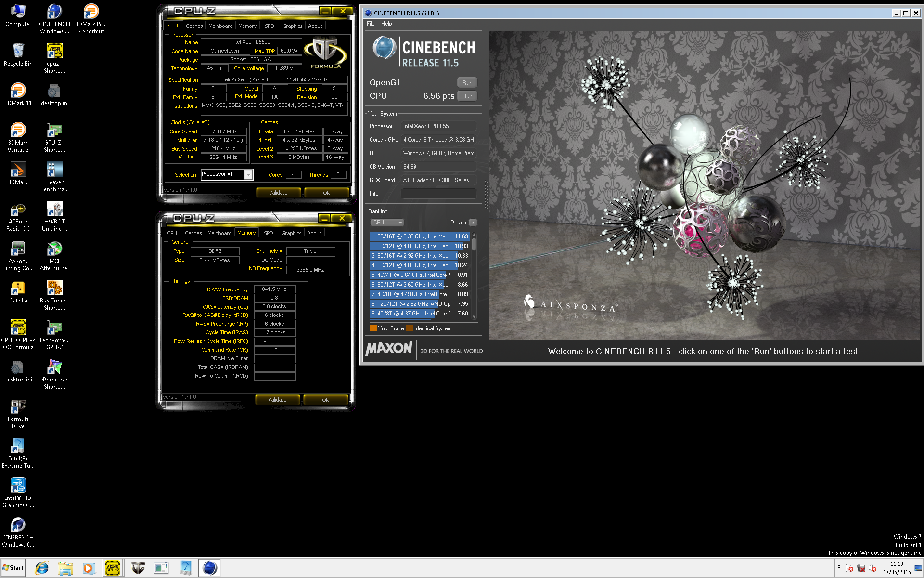
Task: Open ASRock Timing Configurator icon
Action: coord(18,256)
